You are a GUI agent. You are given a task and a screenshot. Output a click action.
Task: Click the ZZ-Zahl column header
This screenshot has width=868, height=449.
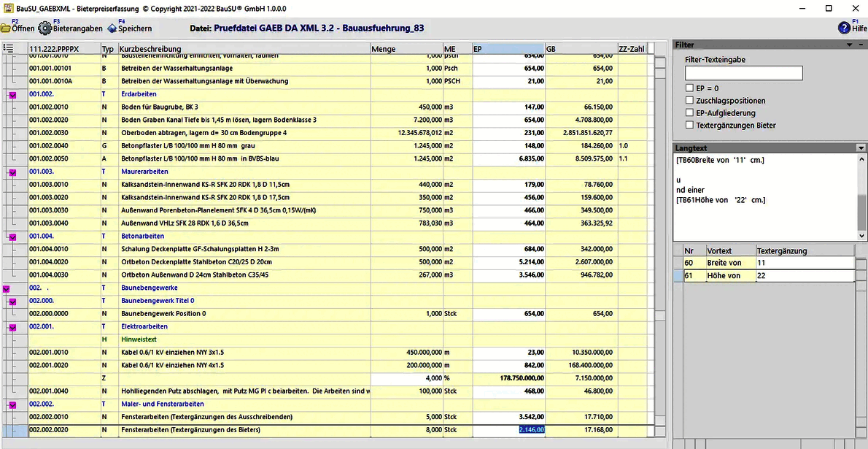pos(632,49)
